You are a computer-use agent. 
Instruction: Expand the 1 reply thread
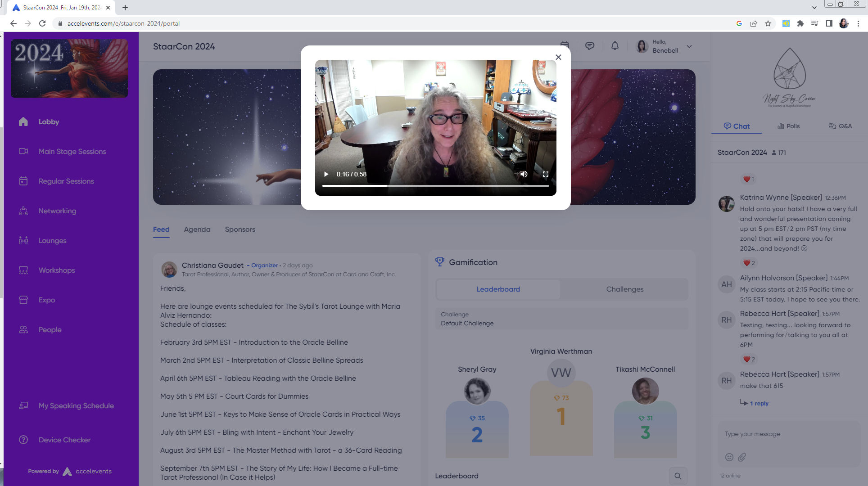coord(759,404)
